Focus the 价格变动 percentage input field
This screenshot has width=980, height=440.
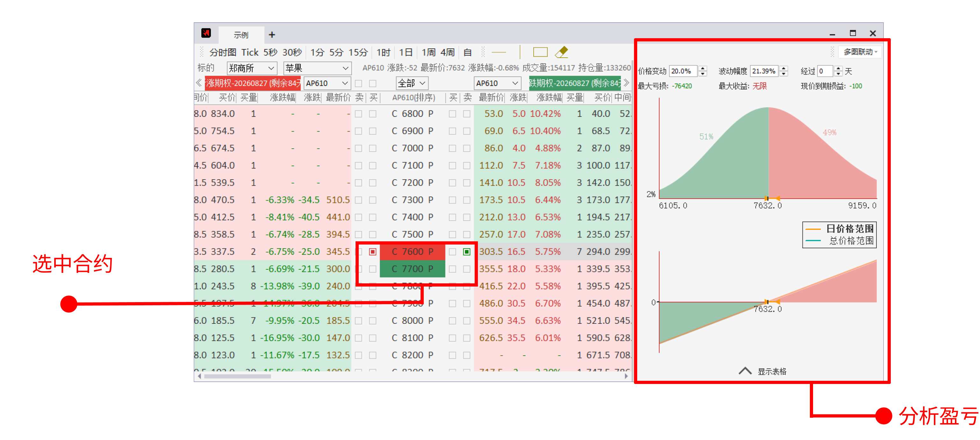683,71
